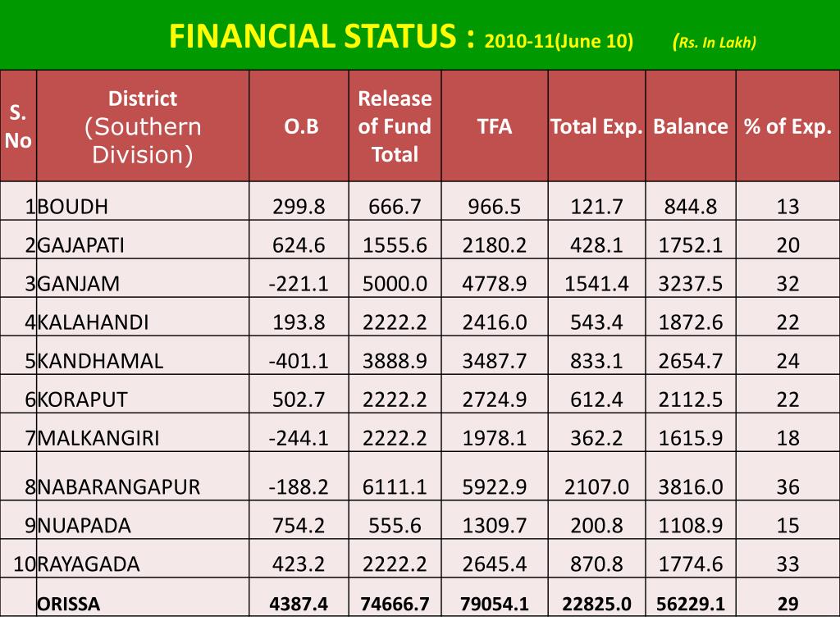
Task: Select KORAPUT's balance value 2112.5
Action: [x=691, y=399]
